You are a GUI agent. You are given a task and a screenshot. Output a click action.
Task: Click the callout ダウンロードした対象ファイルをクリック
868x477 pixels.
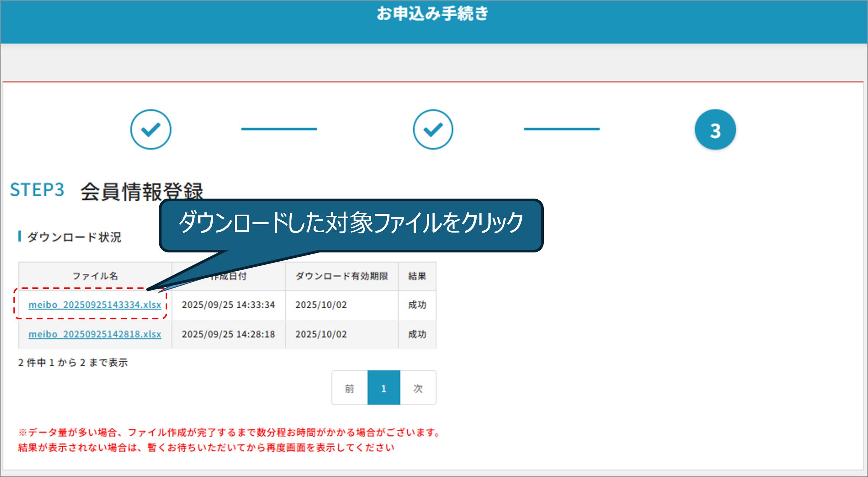point(351,223)
